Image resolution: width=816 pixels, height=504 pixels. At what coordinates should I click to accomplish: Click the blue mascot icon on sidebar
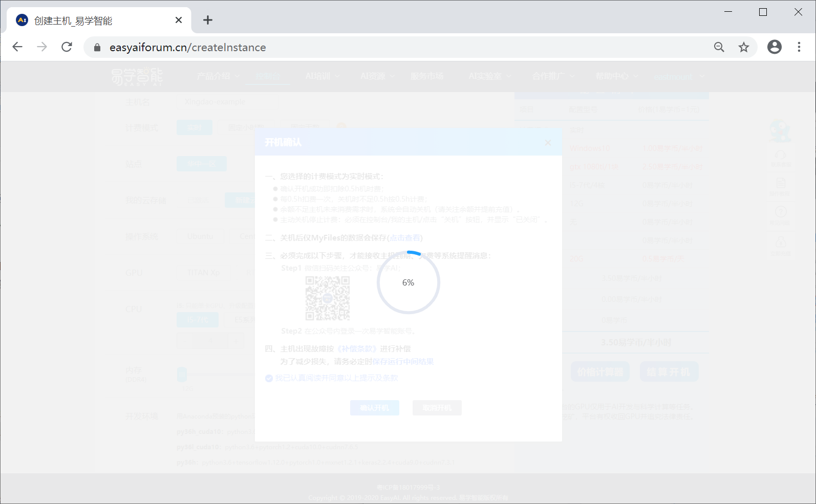click(780, 132)
